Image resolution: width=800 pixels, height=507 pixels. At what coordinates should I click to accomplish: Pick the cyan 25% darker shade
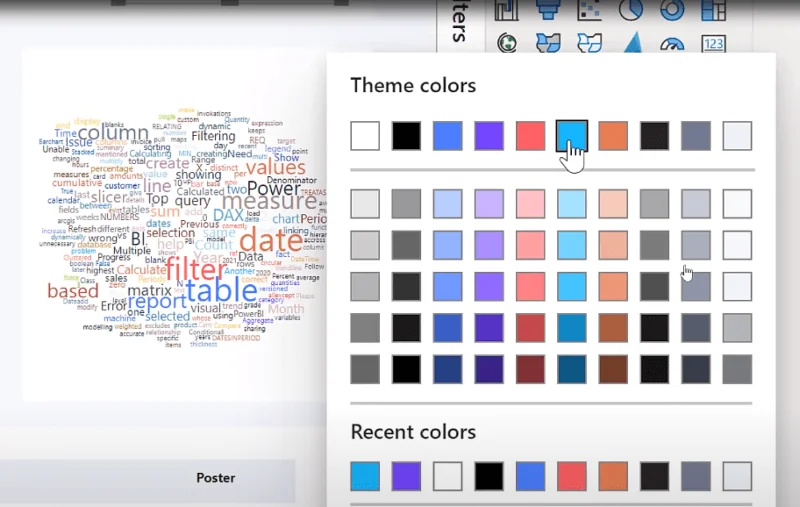571,327
